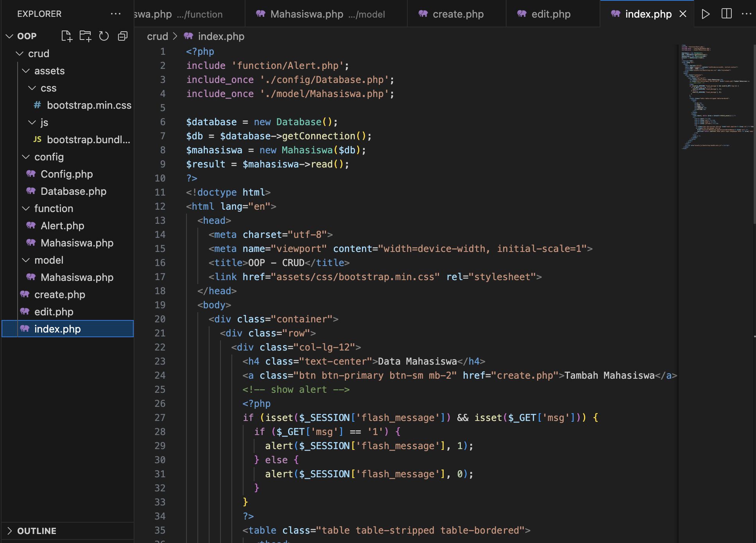Open Explorer section actions menu

(115, 13)
